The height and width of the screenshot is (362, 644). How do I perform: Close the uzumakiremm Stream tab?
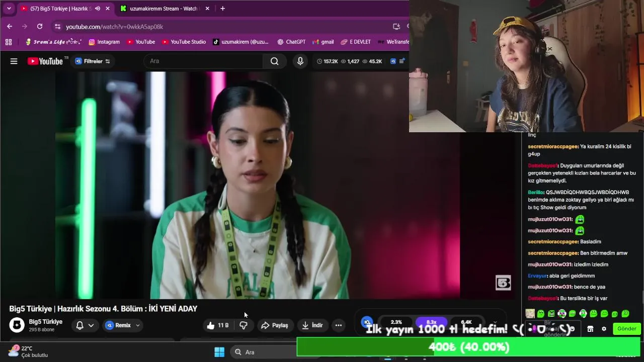[207, 9]
